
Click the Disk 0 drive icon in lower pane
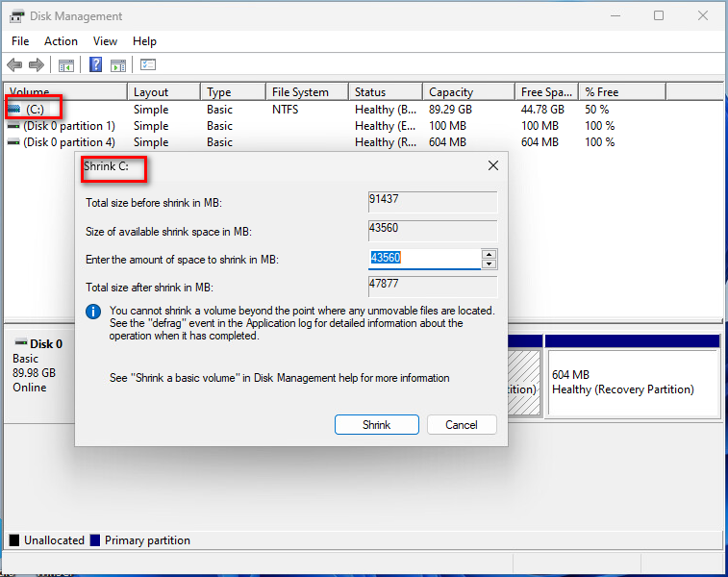point(21,343)
